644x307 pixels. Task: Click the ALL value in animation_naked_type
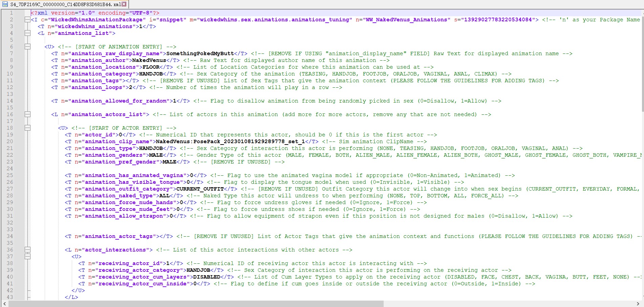click(165, 196)
